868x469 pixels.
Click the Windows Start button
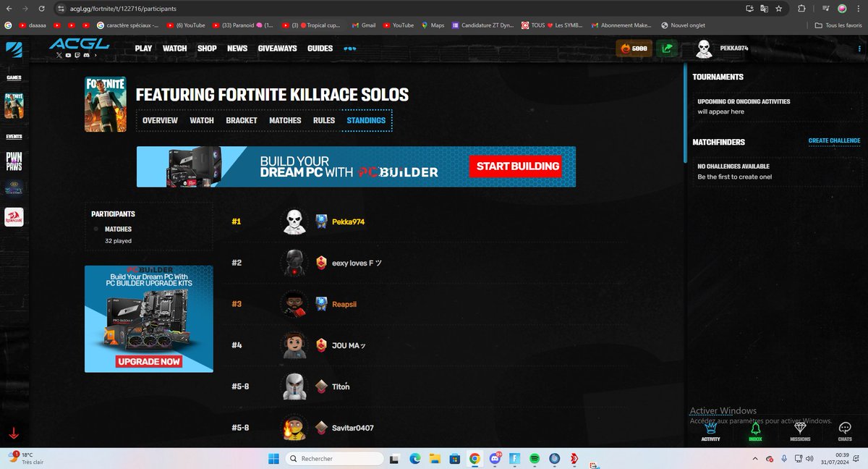pyautogui.click(x=273, y=458)
